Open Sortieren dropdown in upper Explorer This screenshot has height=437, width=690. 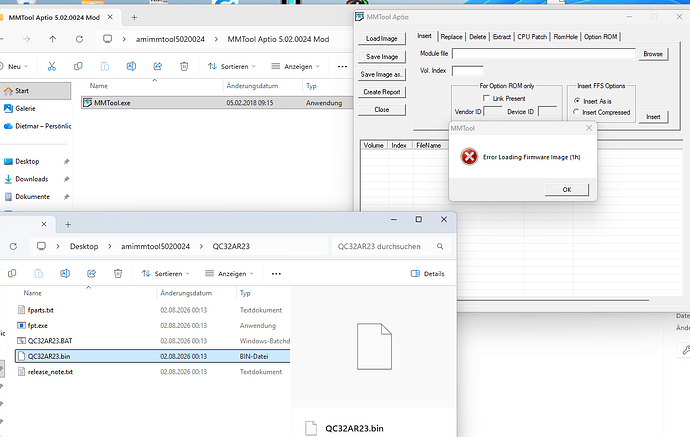click(x=231, y=66)
